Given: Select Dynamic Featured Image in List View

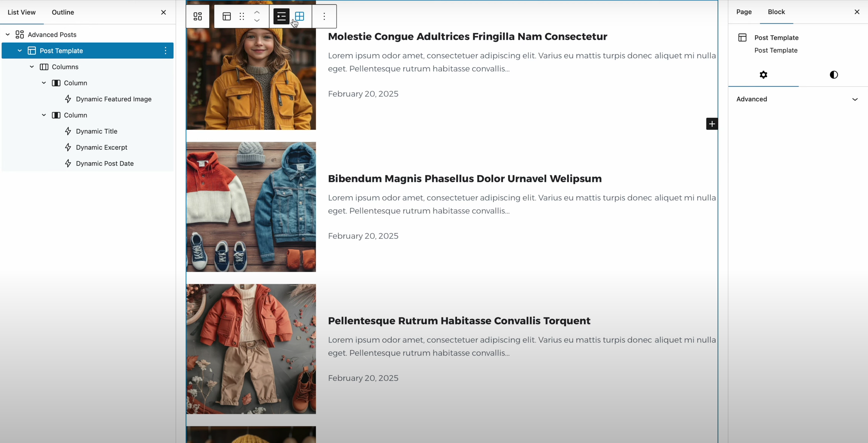Looking at the screenshot, I should coord(113,99).
